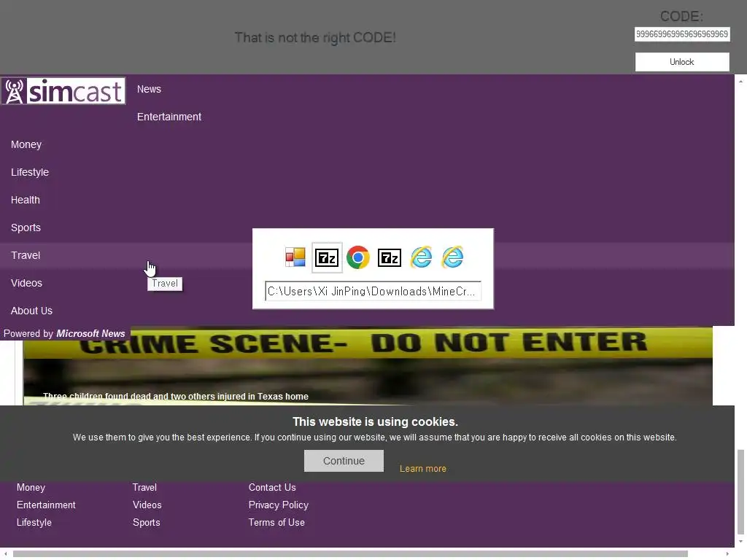Open the footer Money link
The width and height of the screenshot is (747, 560).
pyautogui.click(x=31, y=487)
